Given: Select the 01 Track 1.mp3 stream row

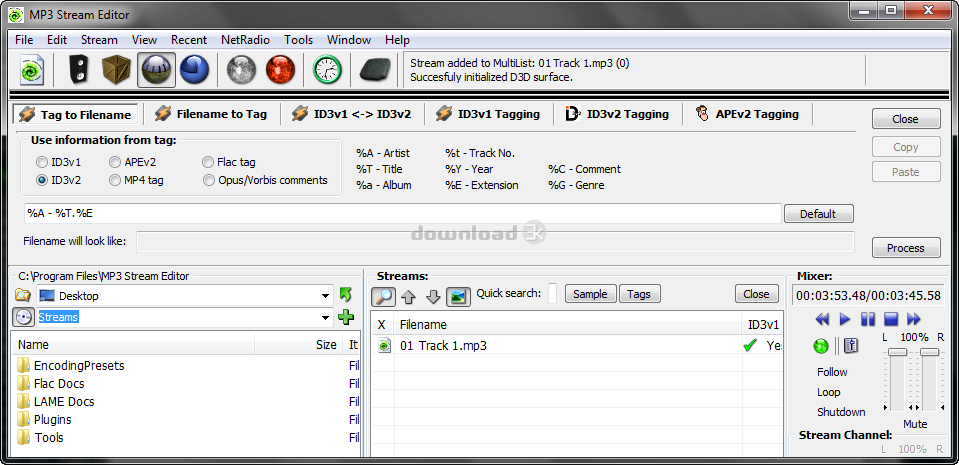Looking at the screenshot, I should tap(577, 346).
